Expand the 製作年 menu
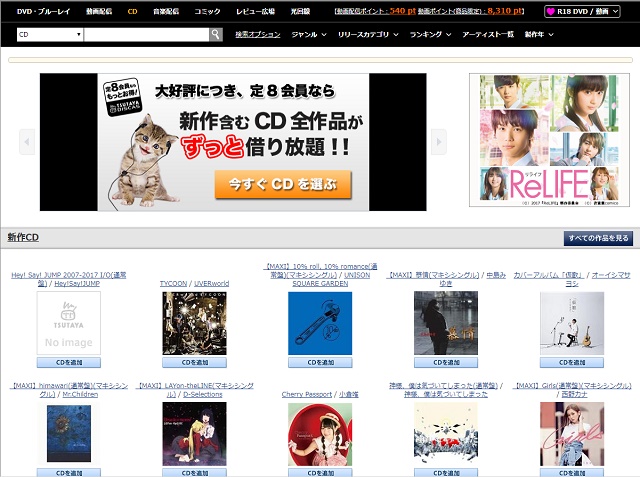 tap(539, 35)
